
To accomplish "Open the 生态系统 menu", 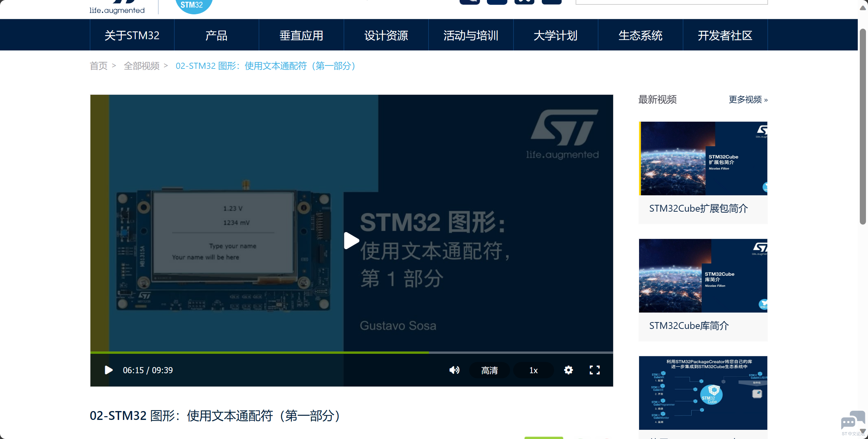I will 641,35.
